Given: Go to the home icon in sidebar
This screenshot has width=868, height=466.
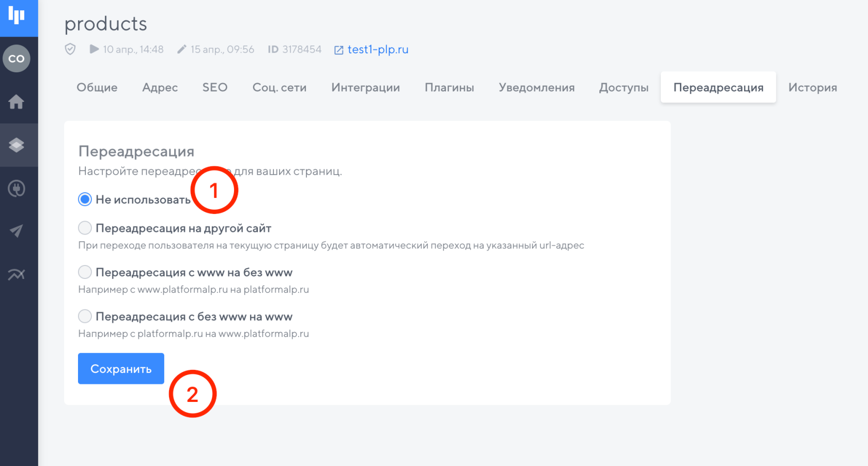Looking at the screenshot, I should [x=17, y=102].
